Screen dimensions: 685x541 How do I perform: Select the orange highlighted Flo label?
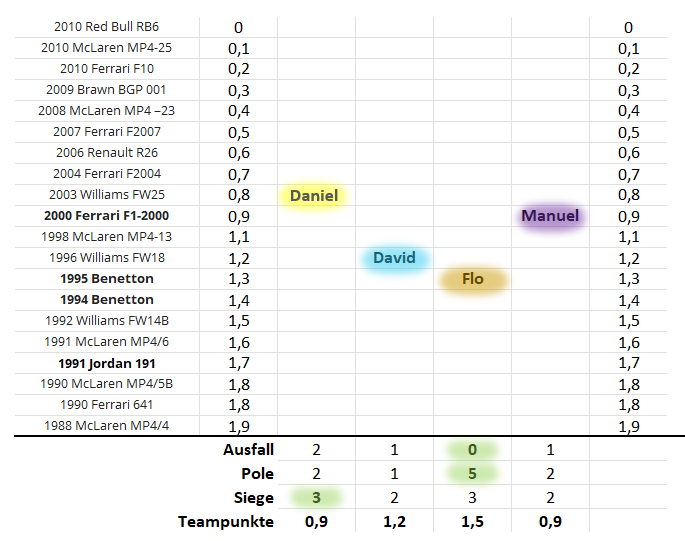473,279
